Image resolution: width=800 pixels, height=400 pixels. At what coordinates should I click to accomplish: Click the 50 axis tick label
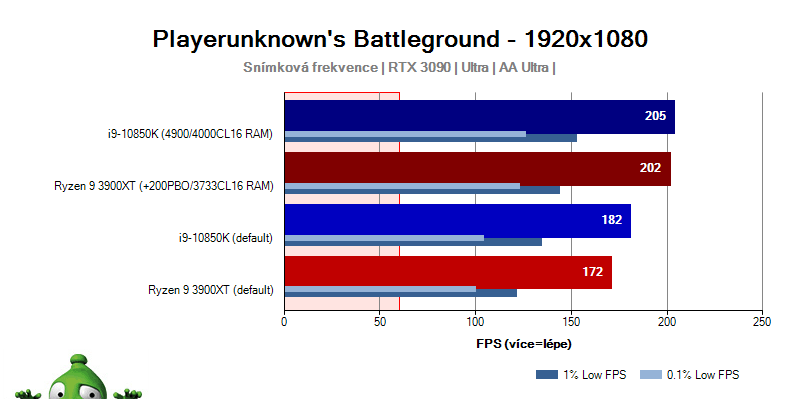pos(380,322)
